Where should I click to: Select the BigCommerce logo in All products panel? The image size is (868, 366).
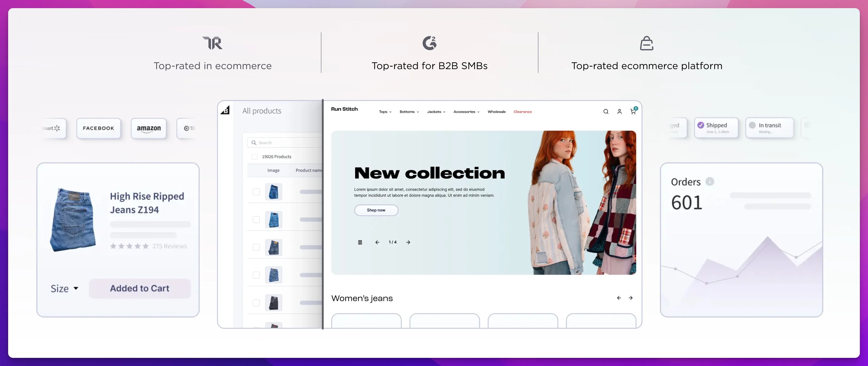[x=225, y=110]
